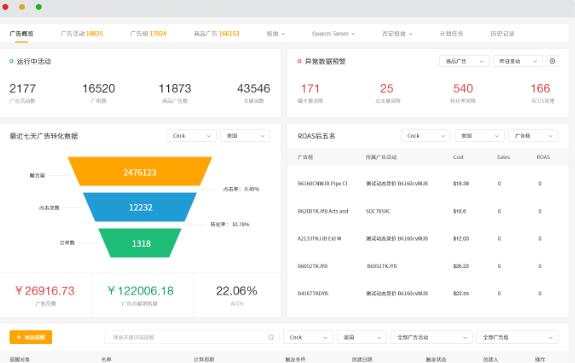Click the cost value $12.03
The image size is (575, 363).
[461, 238]
